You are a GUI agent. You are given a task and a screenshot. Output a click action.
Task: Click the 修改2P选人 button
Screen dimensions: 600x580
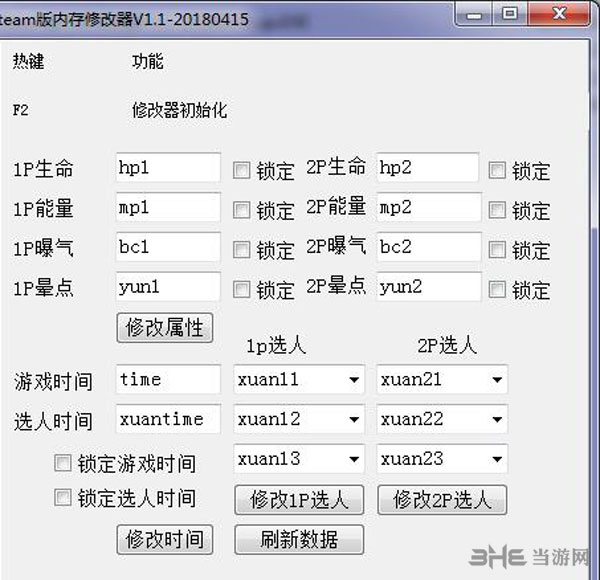[442, 500]
